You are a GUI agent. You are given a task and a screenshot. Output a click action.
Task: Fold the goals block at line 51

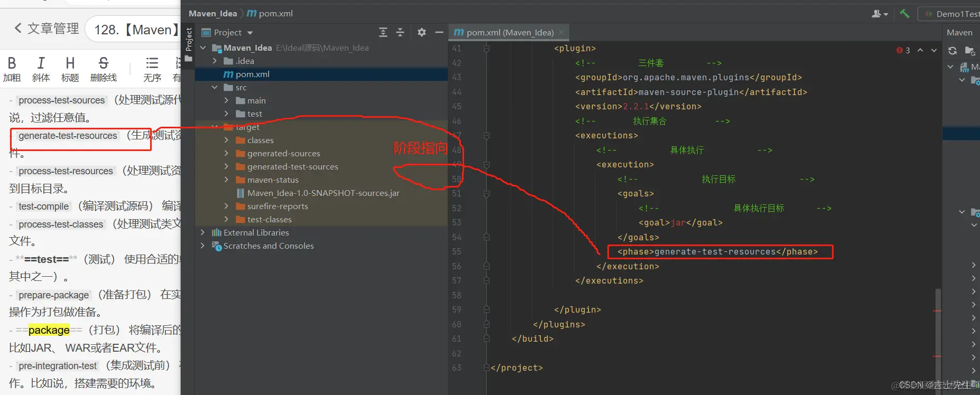point(486,194)
